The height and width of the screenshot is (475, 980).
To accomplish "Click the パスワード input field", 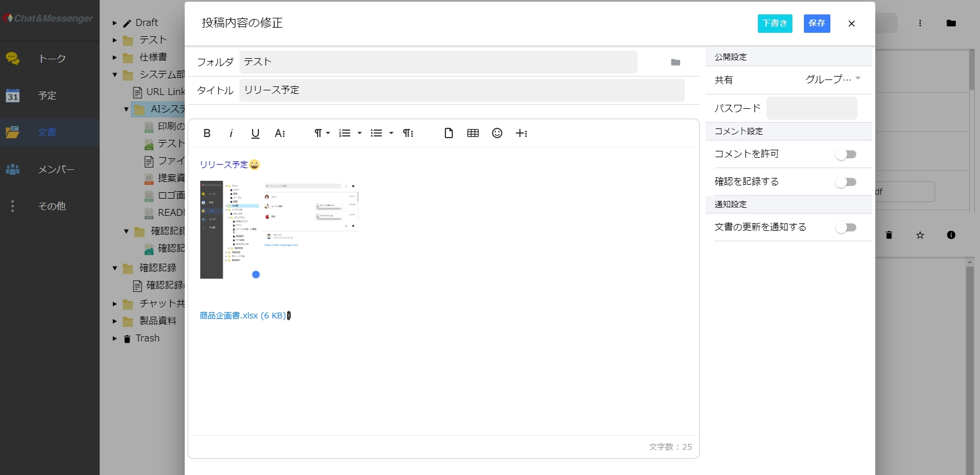I will pos(811,108).
